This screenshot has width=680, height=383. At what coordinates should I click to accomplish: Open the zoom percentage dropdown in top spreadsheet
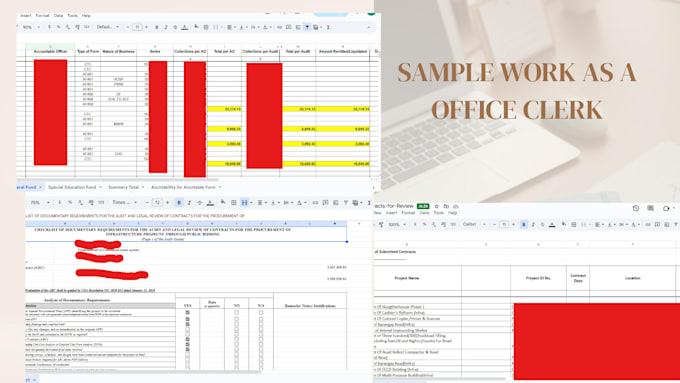[x=31, y=27]
